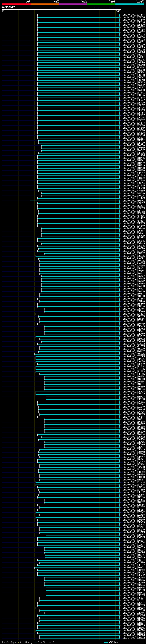Select hit UniRef100_C8YQU8

[134, 610]
